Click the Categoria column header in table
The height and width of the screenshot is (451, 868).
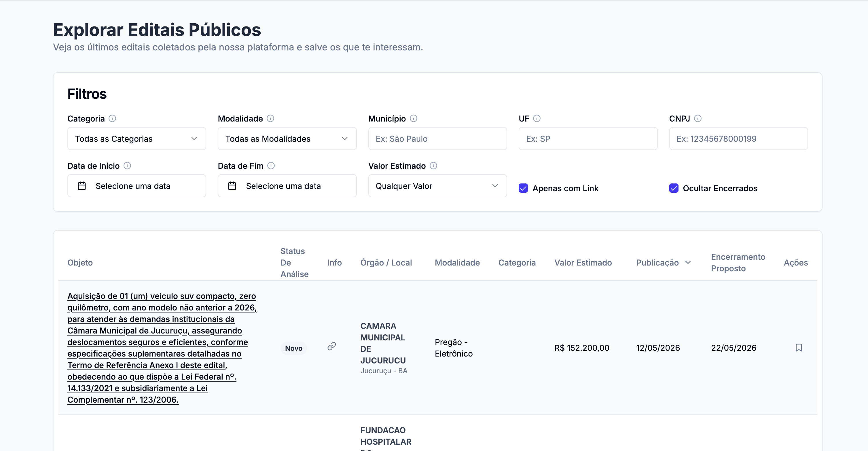pos(517,263)
